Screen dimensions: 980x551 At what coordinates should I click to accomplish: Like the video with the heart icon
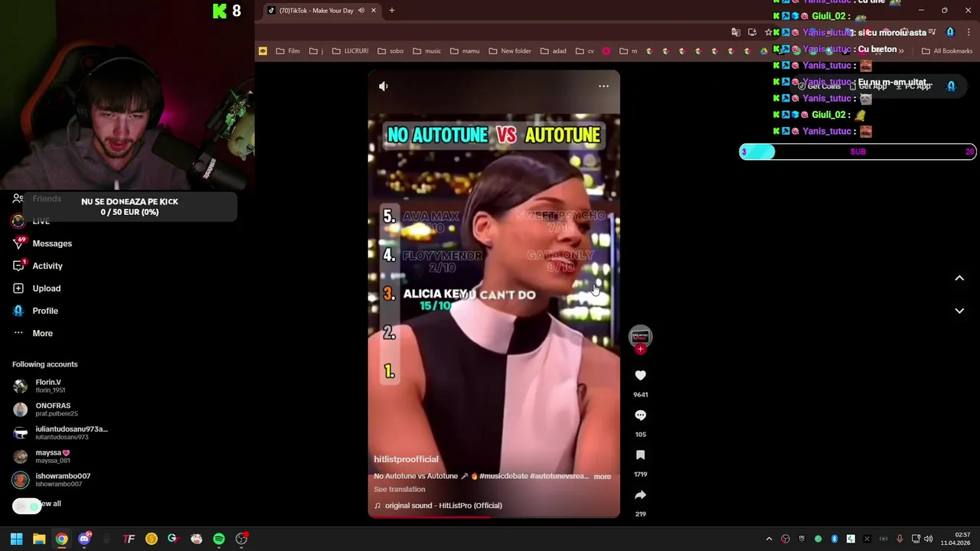[640, 375]
